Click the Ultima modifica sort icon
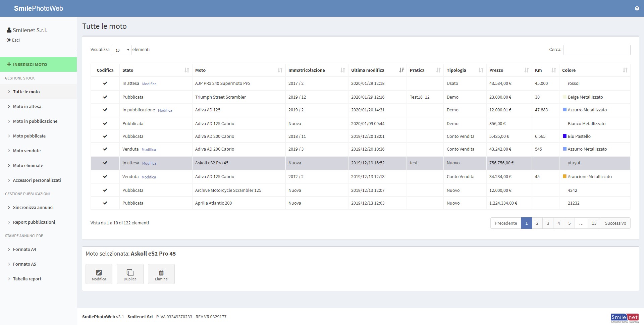This screenshot has height=325, width=644. click(401, 70)
